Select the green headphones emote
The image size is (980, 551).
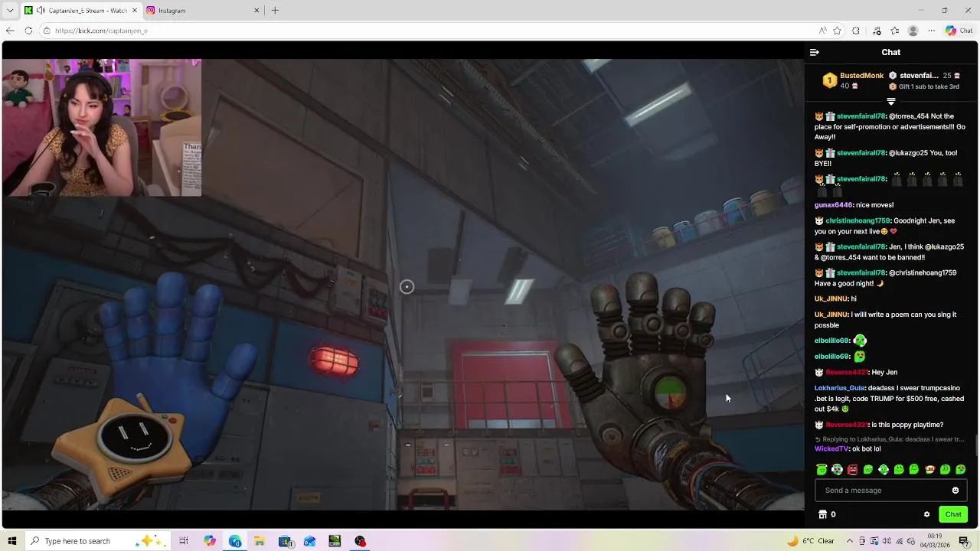(x=837, y=470)
